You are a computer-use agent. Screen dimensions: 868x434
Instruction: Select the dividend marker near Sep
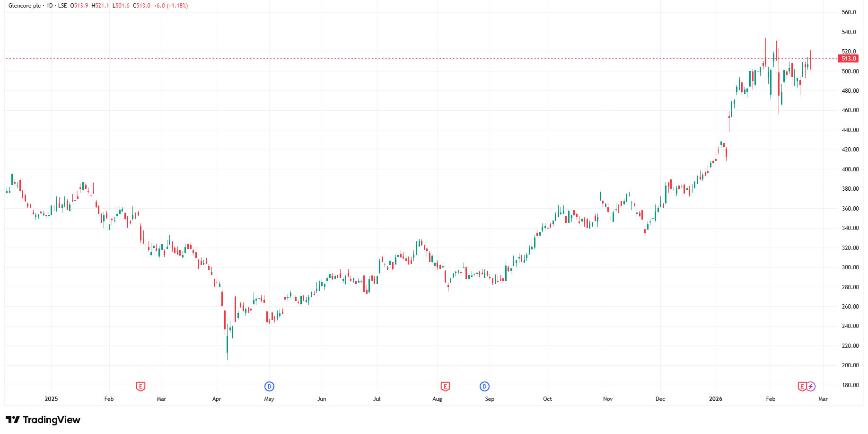pyautogui.click(x=484, y=387)
